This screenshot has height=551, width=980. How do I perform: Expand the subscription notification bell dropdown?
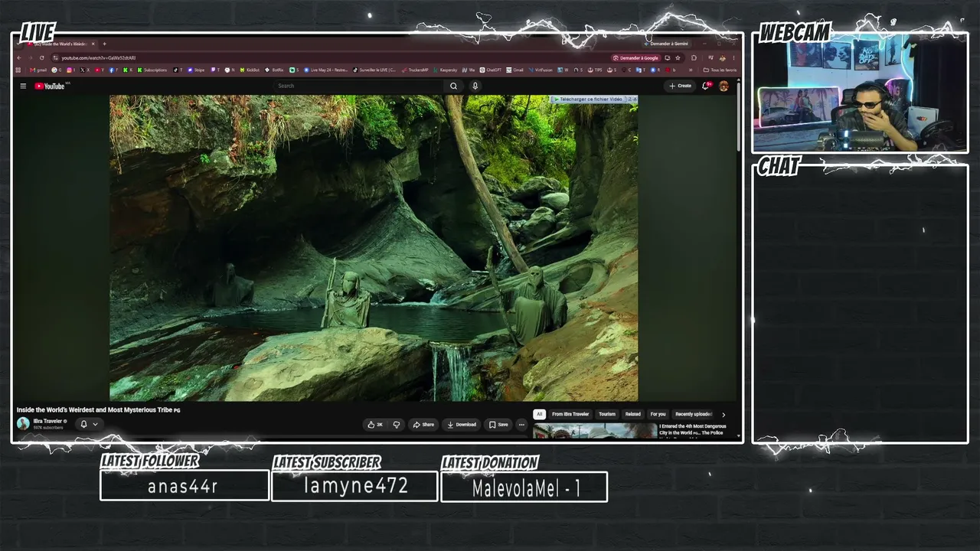click(89, 424)
